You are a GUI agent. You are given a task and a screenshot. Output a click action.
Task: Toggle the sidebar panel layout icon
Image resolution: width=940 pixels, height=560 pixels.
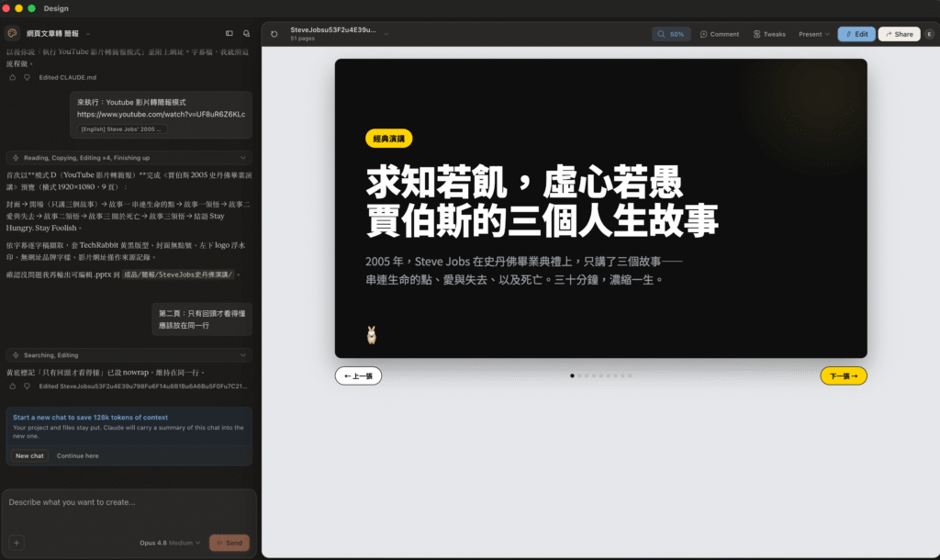pos(229,34)
